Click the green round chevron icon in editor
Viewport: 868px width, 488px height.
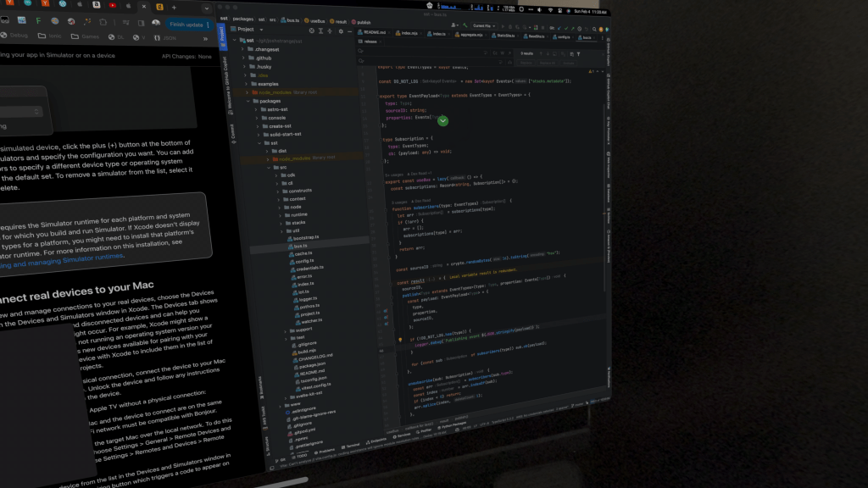coord(442,121)
